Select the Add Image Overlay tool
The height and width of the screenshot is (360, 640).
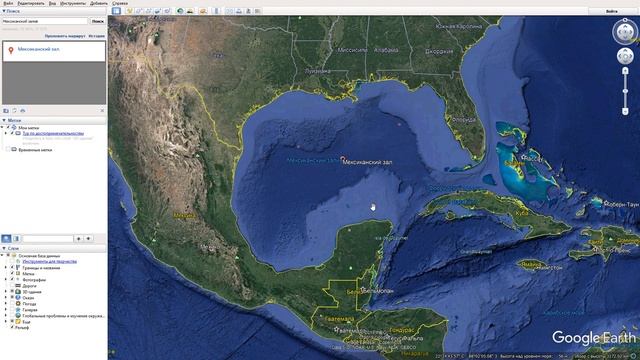(158, 11)
